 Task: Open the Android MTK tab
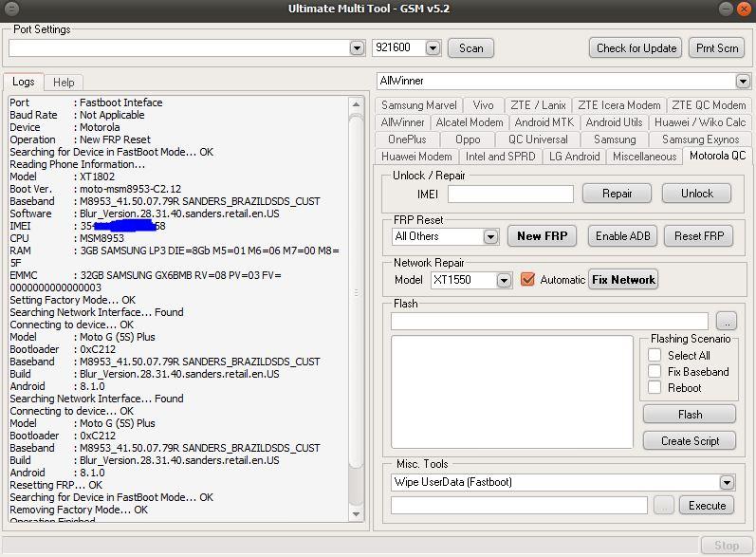[544, 122]
